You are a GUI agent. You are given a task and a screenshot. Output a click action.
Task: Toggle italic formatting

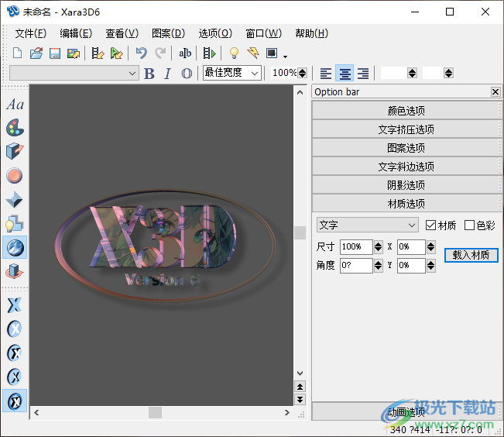(167, 74)
